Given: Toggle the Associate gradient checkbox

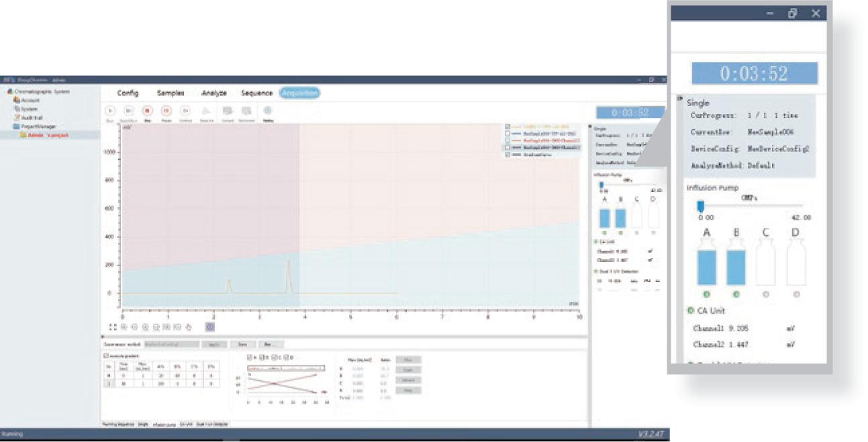Looking at the screenshot, I should coord(105,355).
